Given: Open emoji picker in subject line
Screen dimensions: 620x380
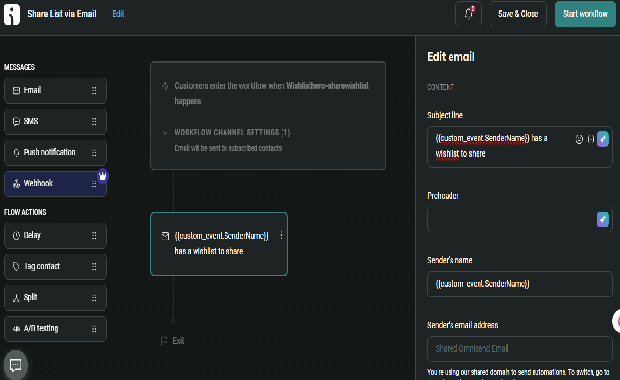Looking at the screenshot, I should click(579, 139).
